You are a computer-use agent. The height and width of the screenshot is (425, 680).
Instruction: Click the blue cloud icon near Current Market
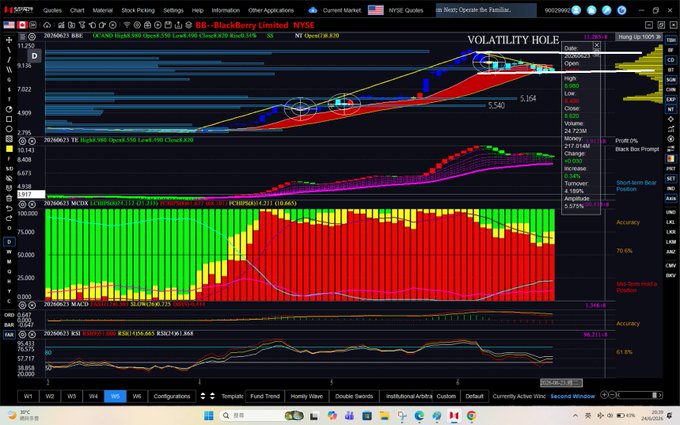pos(313,10)
